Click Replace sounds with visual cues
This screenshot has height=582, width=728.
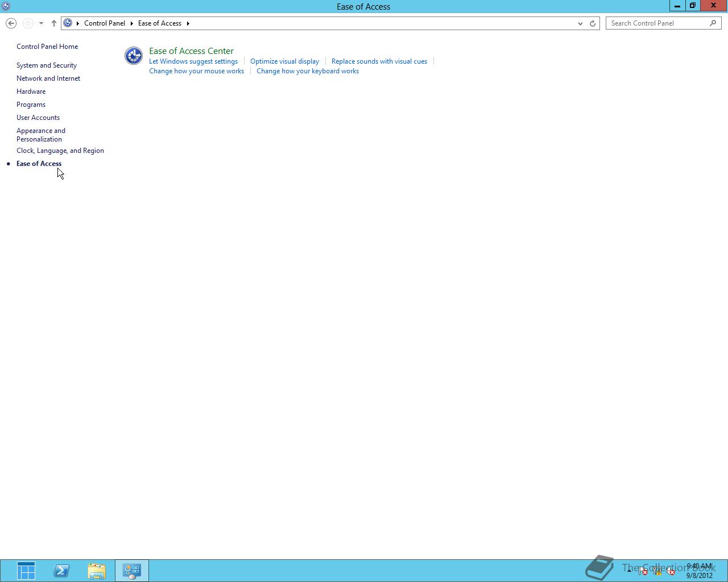point(379,61)
